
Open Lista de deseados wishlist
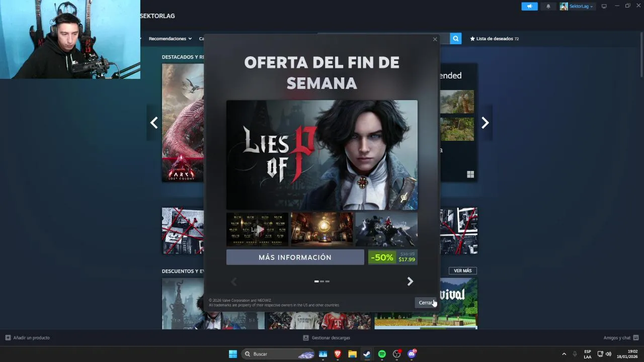[494, 39]
